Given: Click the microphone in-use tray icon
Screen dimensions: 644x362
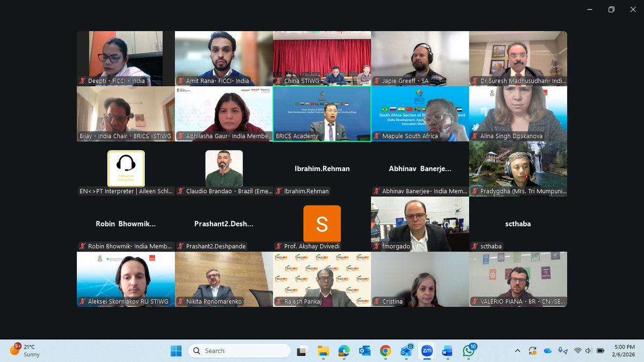Looking at the screenshot, I should [562, 351].
